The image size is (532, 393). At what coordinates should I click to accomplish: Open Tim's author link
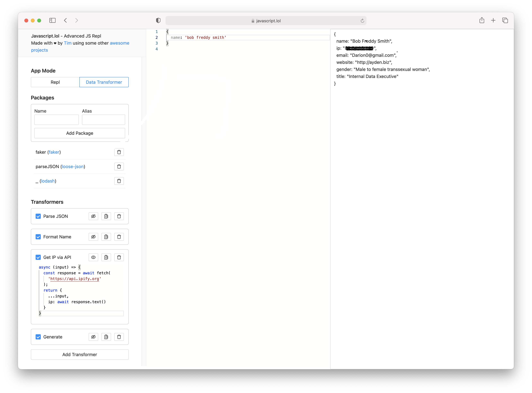(68, 43)
